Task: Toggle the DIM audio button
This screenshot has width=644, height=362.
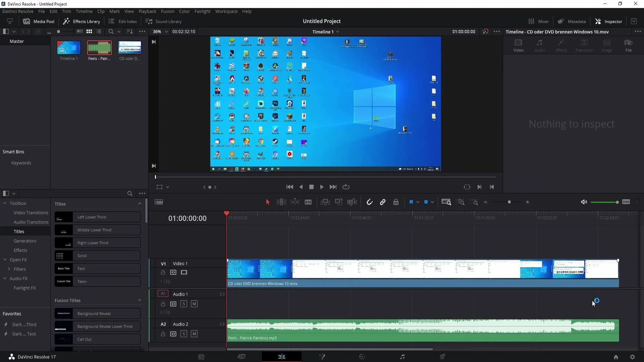Action: click(626, 202)
